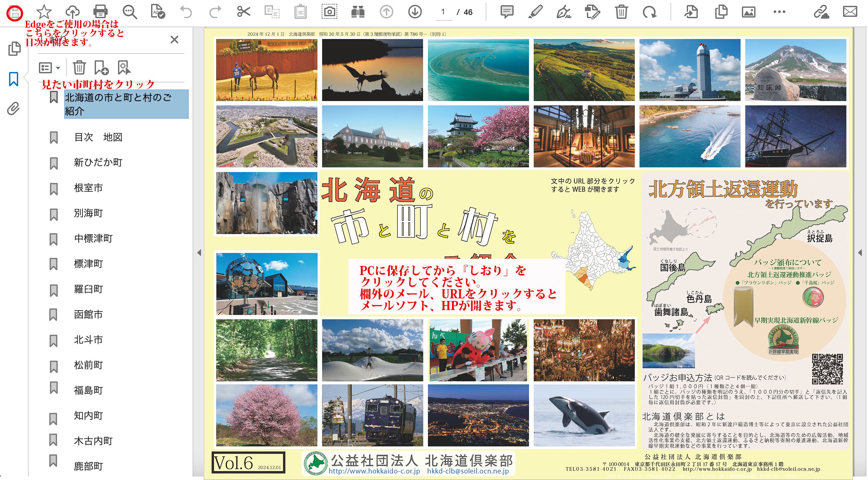Open the three-dots more tools menu

pyautogui.click(x=779, y=12)
